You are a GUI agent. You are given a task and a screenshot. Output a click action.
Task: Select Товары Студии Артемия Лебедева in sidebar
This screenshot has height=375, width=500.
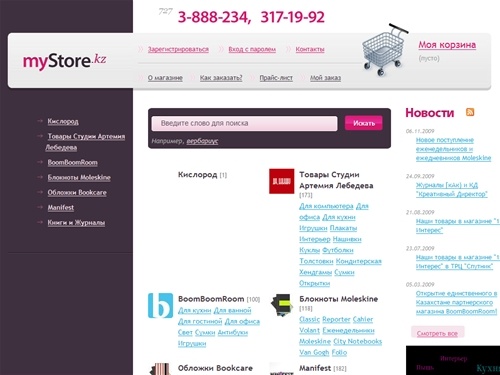pos(85,142)
